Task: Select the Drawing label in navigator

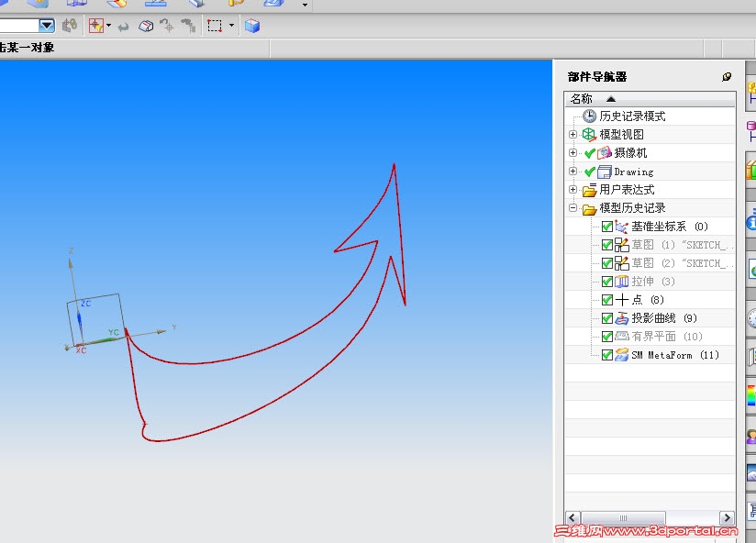Action: 634,172
